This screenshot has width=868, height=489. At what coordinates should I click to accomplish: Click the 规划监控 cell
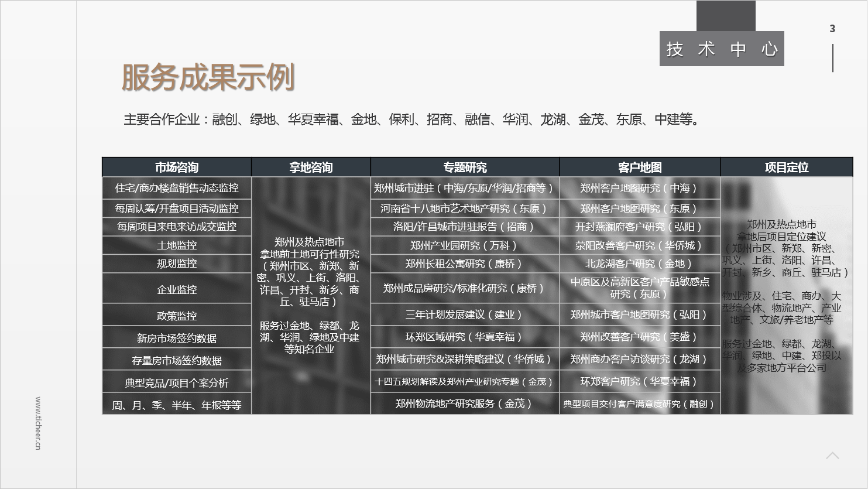tap(177, 264)
